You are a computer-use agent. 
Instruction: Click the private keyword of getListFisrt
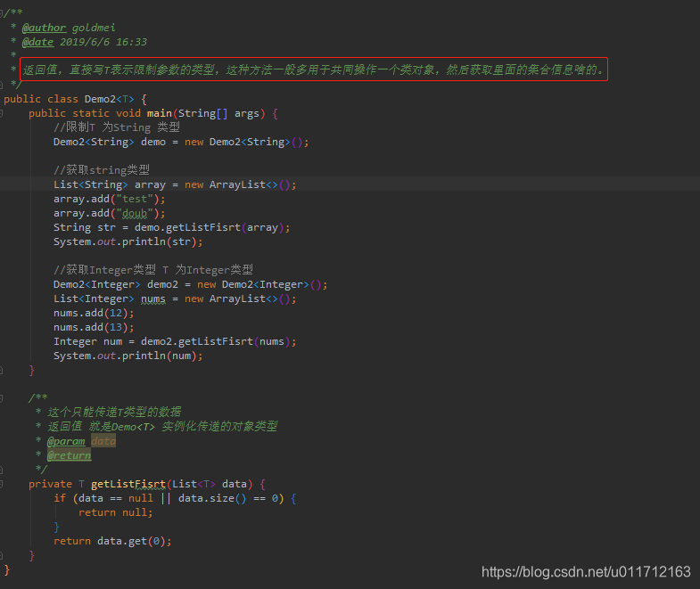point(50,484)
